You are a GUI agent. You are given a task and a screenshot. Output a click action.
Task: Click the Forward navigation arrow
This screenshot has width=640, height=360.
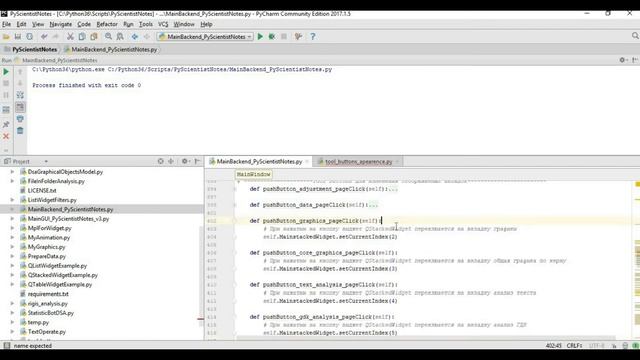click(147, 37)
